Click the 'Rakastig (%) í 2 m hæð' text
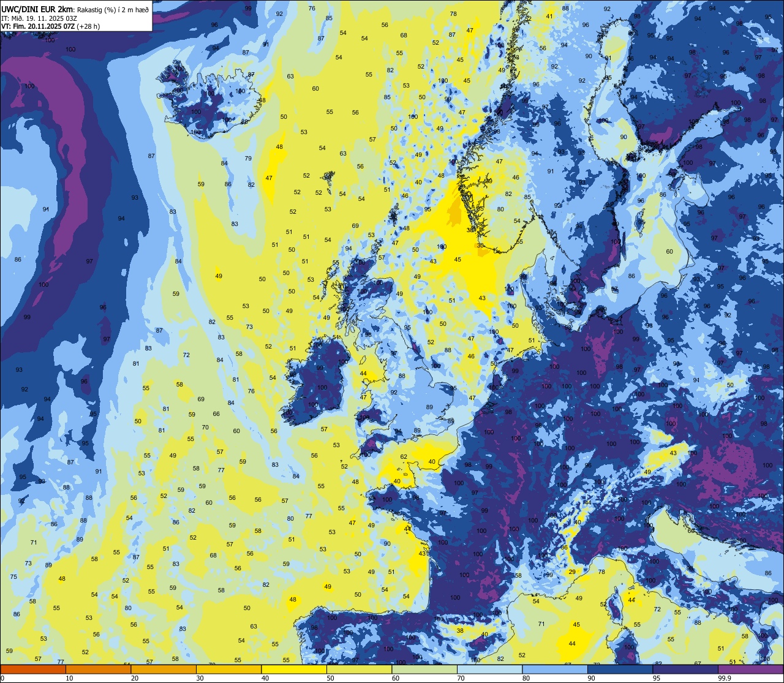This screenshot has height=683, width=784. [x=113, y=9]
